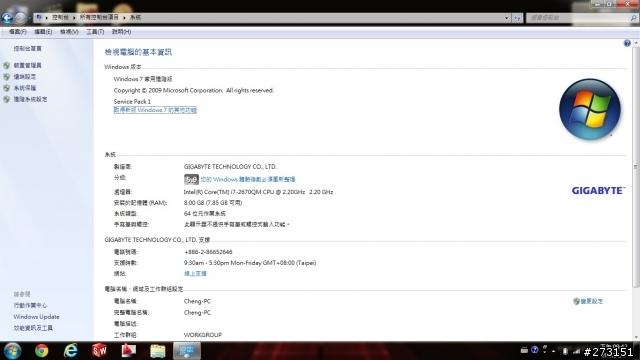640x360 pixels.
Task: Click the keyboard icon in system tray
Action: (524, 350)
